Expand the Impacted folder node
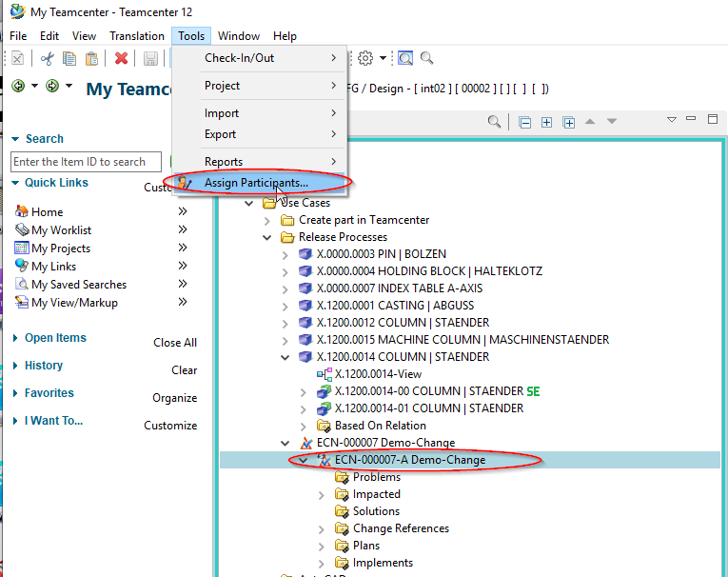Screen dimensions: 728x577 [322, 494]
